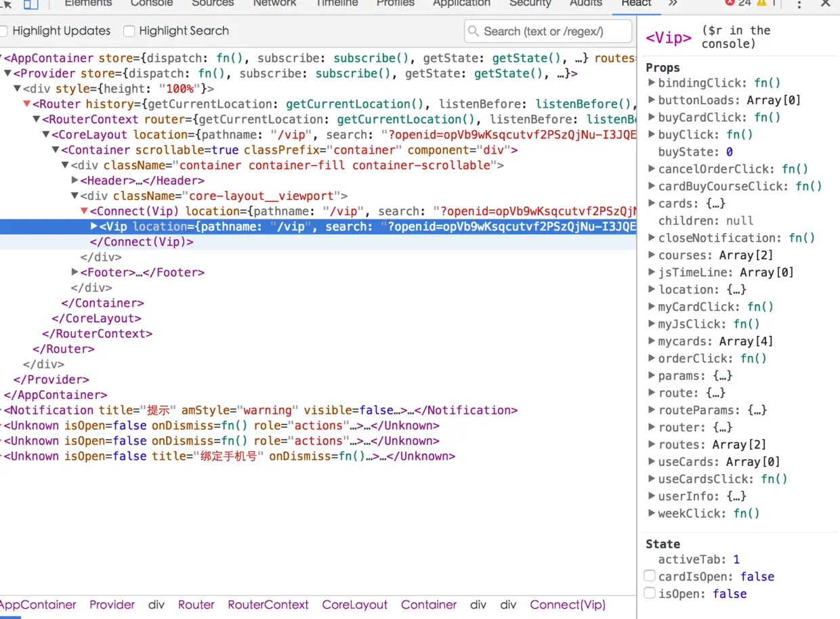Expand the useCardsClick prop
Image resolution: width=840 pixels, height=619 pixels.
click(x=652, y=479)
